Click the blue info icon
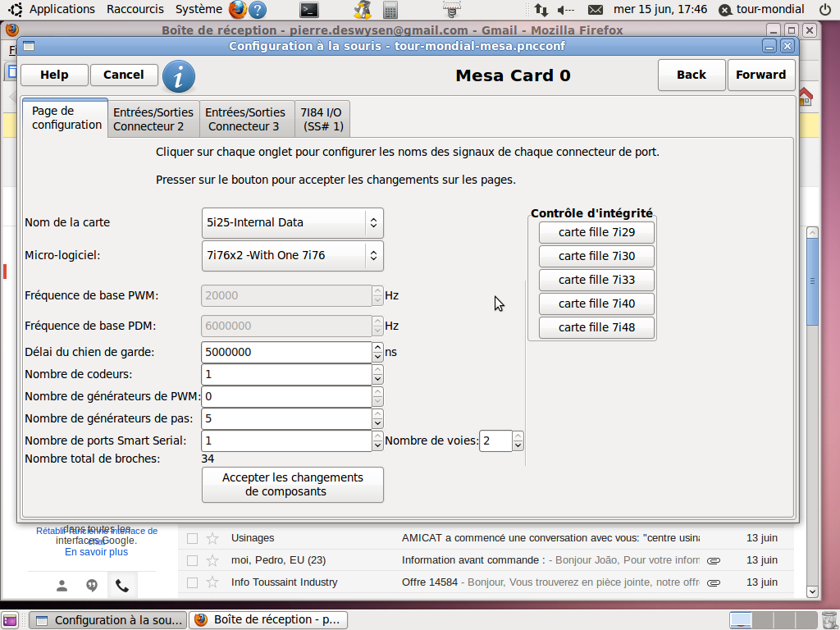This screenshot has height=630, width=840. tap(178, 76)
